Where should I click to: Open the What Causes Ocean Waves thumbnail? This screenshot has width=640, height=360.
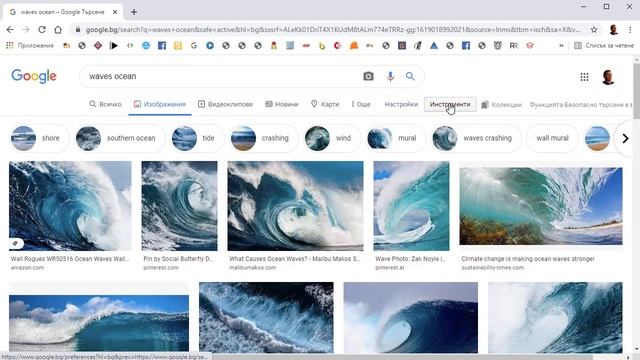pos(296,206)
